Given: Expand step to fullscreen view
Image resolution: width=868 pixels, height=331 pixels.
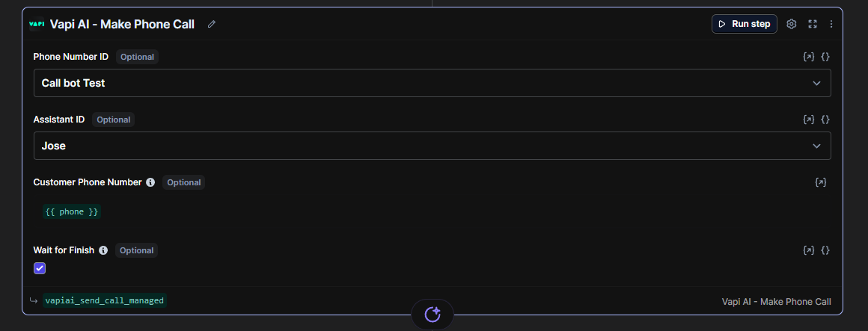Looking at the screenshot, I should coord(813,24).
